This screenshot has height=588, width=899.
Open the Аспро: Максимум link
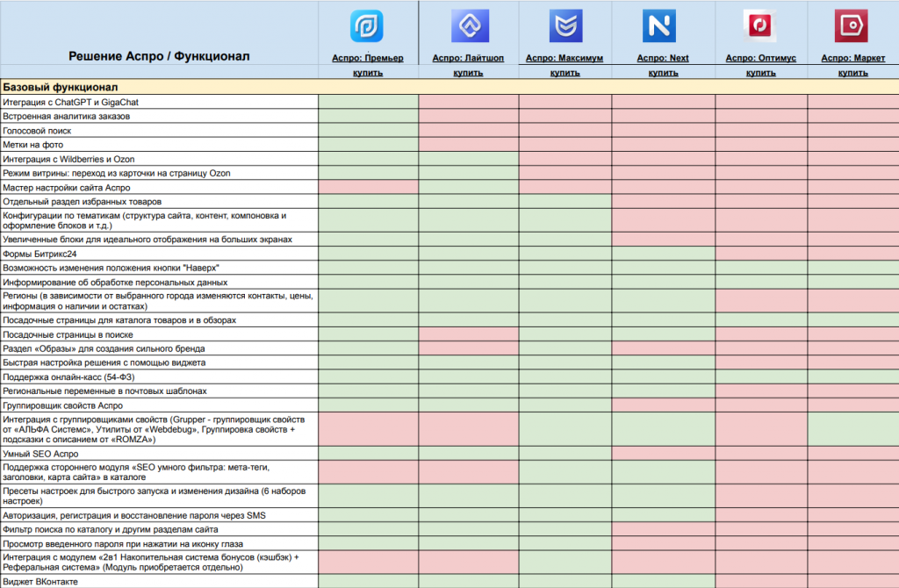pos(565,58)
